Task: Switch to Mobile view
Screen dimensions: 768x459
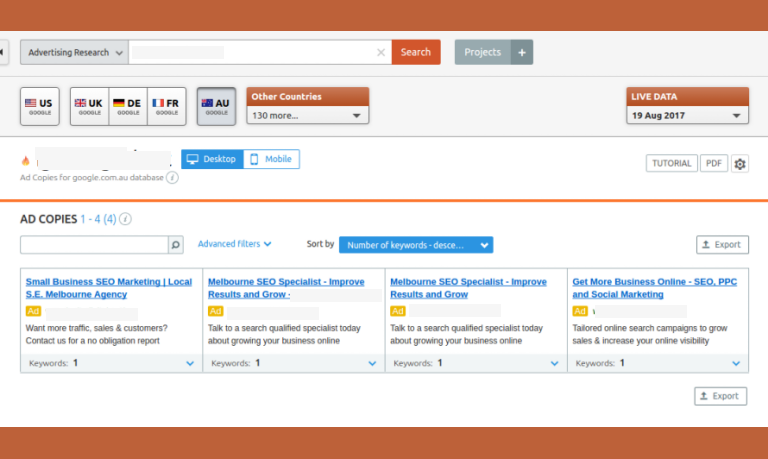Action: tap(271, 159)
